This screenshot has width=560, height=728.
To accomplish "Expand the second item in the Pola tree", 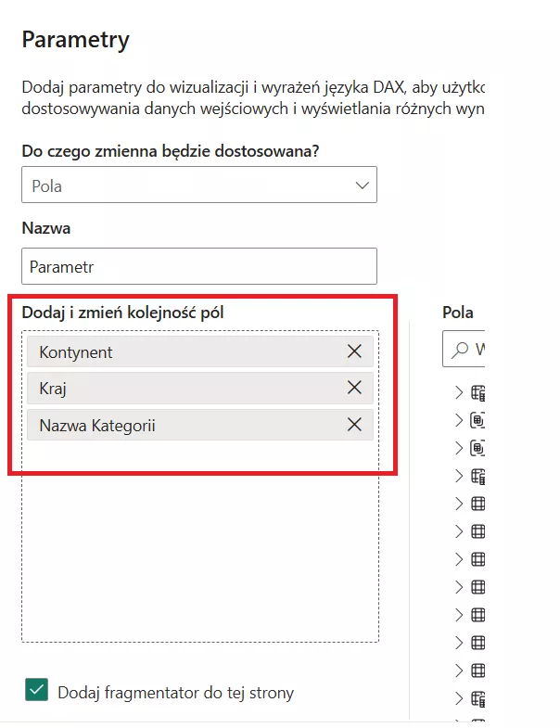I will pyautogui.click(x=458, y=419).
